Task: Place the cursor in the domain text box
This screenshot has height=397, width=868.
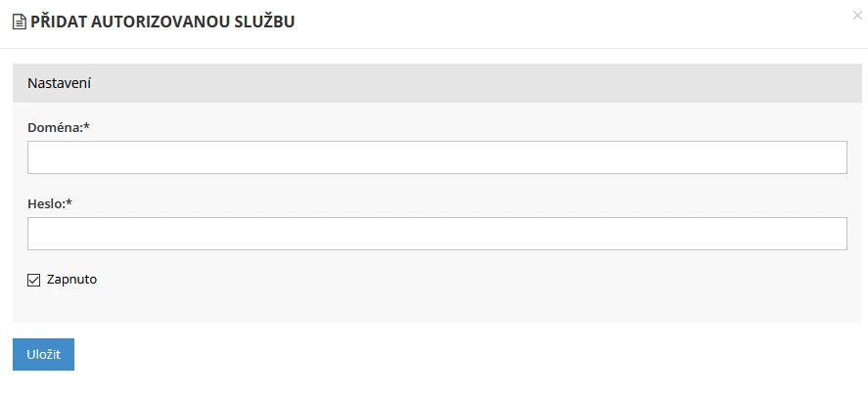Action: coord(437,157)
